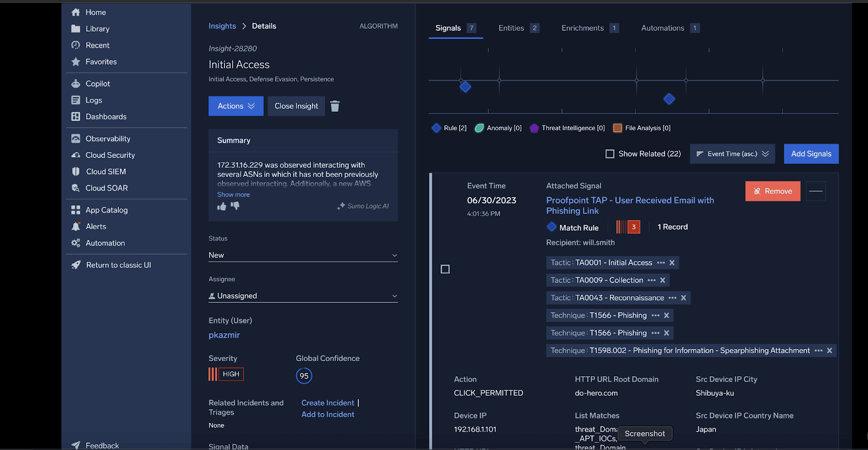868x450 pixels.
Task: Click the thumbs down icon in Summary
Action: (235, 206)
